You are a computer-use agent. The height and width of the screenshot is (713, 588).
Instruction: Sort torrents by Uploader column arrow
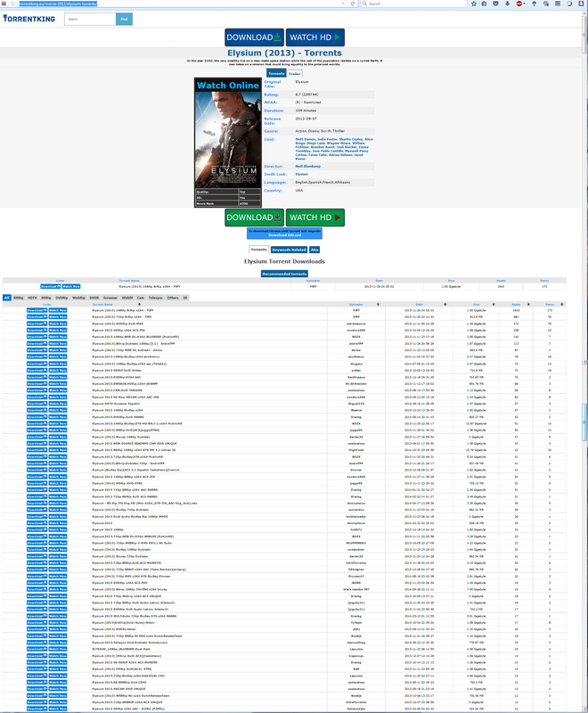coord(378,304)
